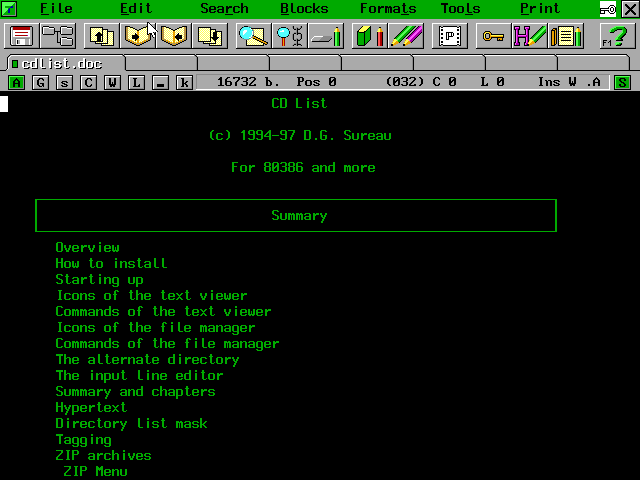Expand the Formats menu

coord(388,9)
